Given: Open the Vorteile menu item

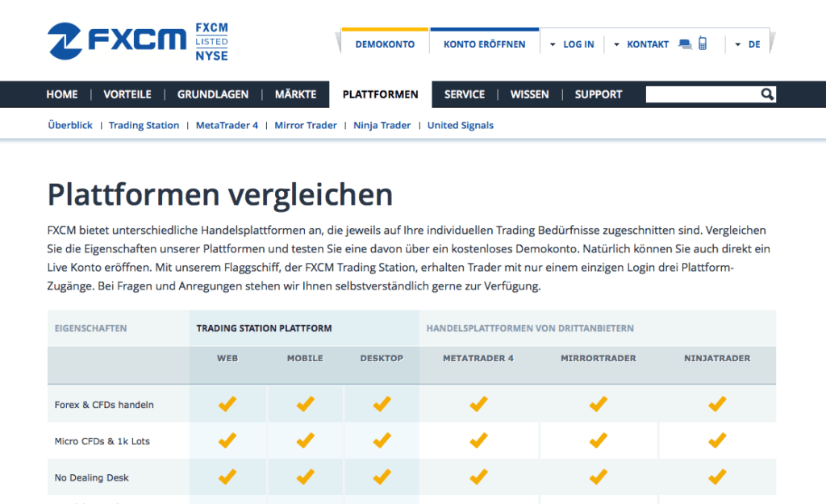Looking at the screenshot, I should click(127, 94).
